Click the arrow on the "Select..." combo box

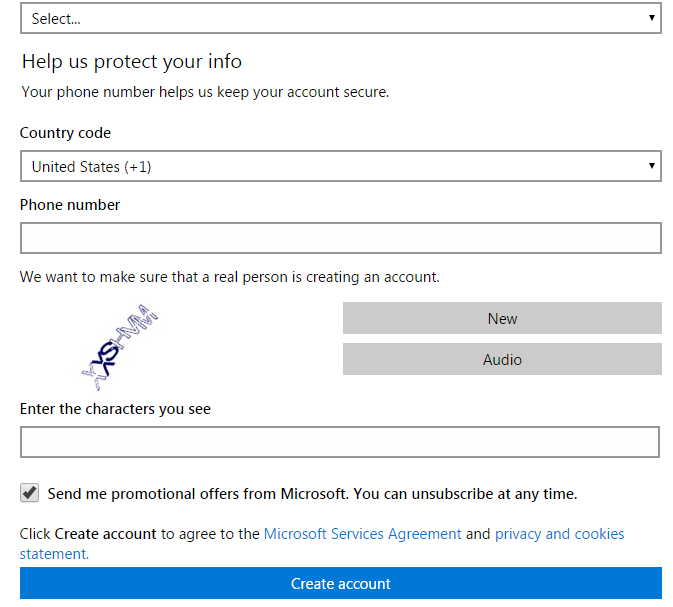[651, 18]
